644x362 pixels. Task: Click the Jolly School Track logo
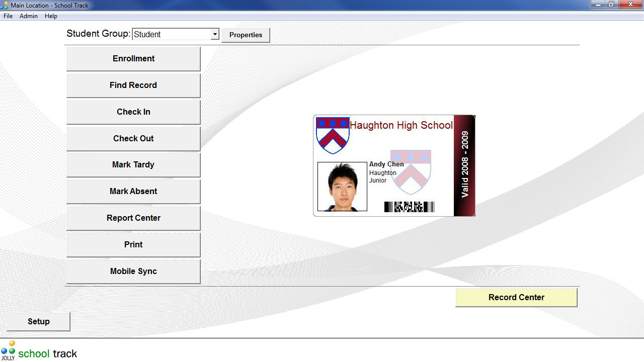[39, 351]
